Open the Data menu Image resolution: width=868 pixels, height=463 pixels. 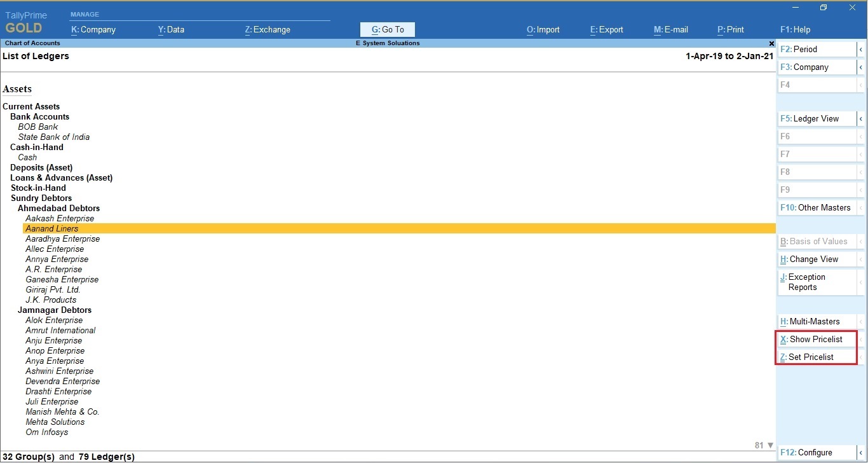coord(171,29)
